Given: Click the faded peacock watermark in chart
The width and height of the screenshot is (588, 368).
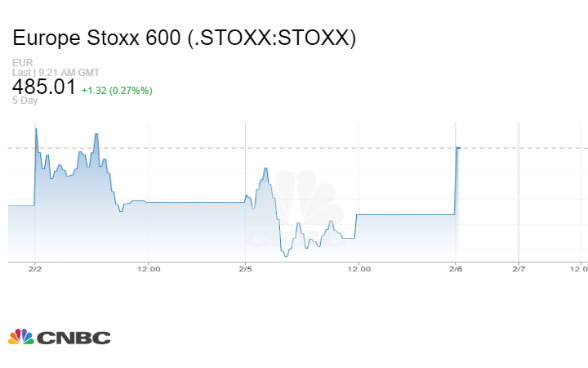Looking at the screenshot, I should (304, 204).
